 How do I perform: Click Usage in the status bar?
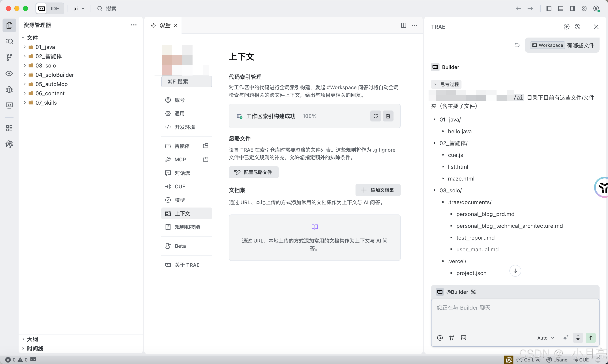click(557, 360)
